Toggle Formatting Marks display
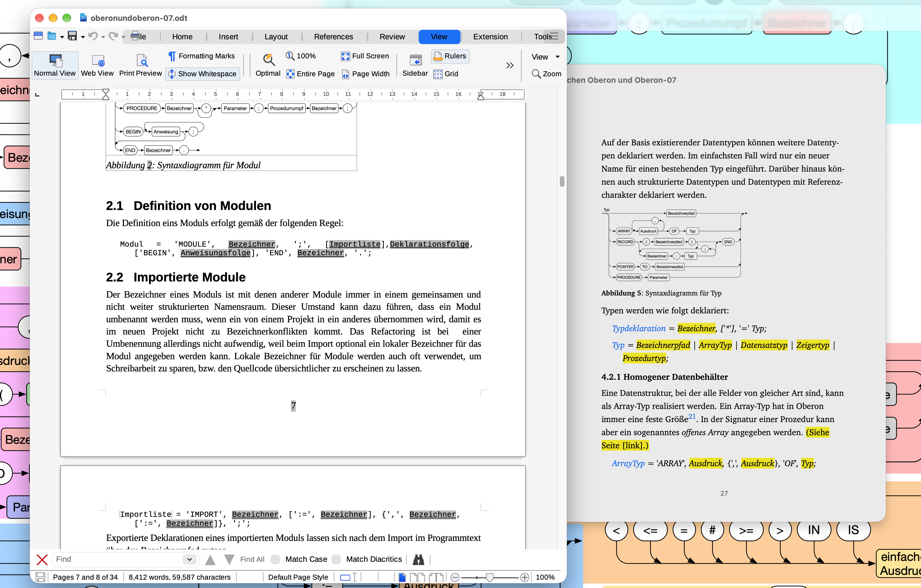This screenshot has height=588, width=921. tap(202, 56)
